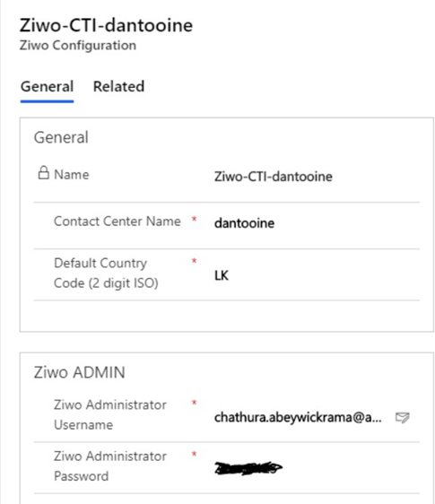
Task: Click the Ziwo ADMIN section heading
Action: click(80, 372)
